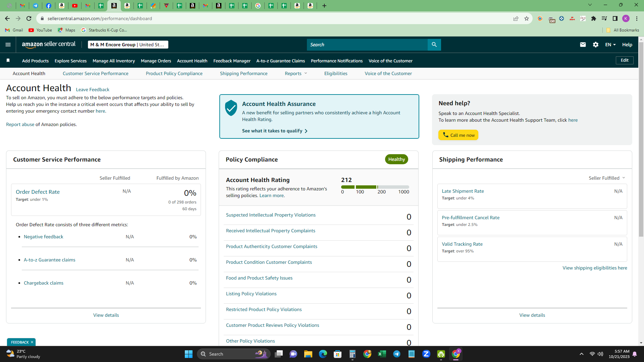The image size is (644, 362).
Task: Close the FEEDBACK tab with X
Action: point(32,342)
